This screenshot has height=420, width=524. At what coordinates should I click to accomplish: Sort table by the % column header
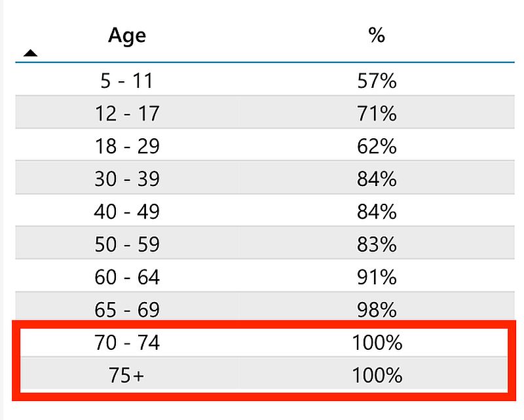(x=377, y=35)
